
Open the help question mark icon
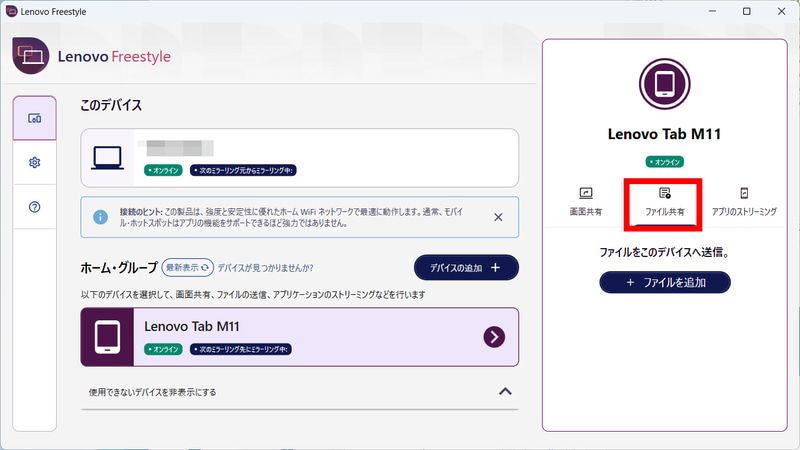(x=35, y=207)
